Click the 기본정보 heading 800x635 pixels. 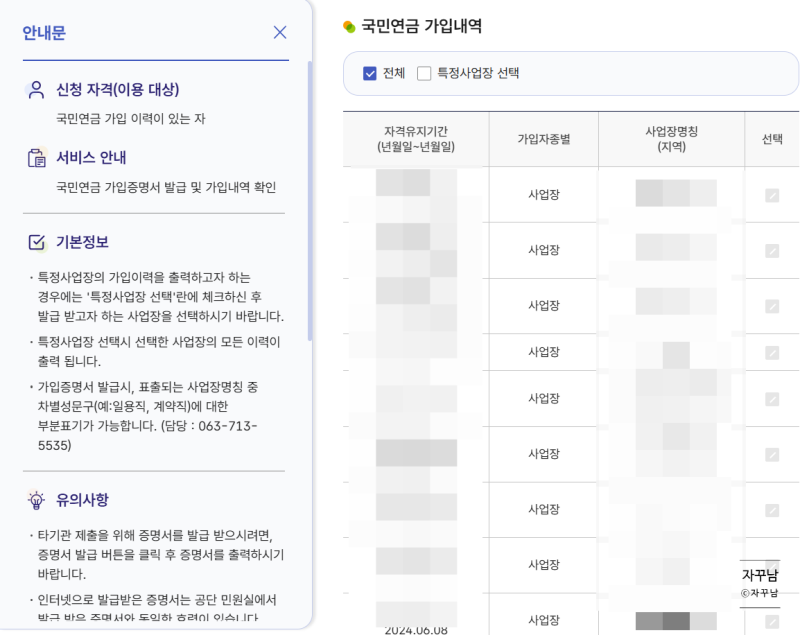click(82, 242)
